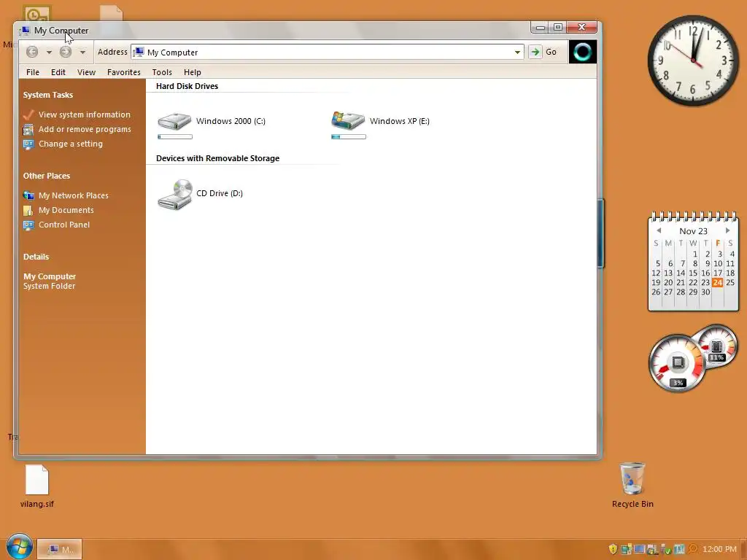Click Change a setting link
Image resolution: width=747 pixels, height=560 pixels.
(x=71, y=144)
